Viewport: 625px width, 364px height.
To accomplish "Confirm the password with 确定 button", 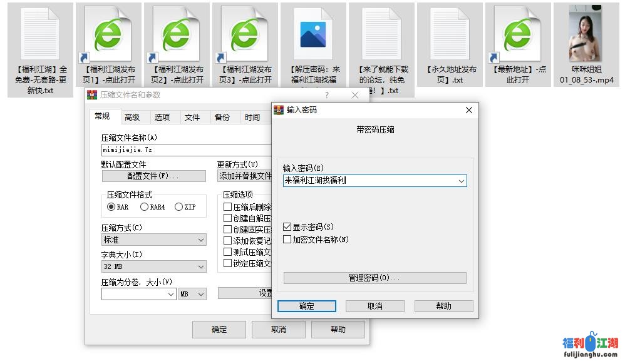I will point(306,306).
